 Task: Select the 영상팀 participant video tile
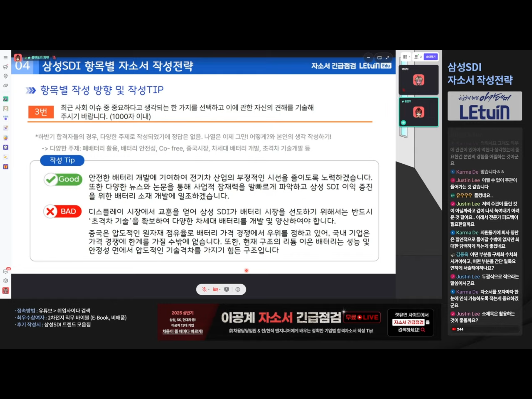[x=418, y=80]
